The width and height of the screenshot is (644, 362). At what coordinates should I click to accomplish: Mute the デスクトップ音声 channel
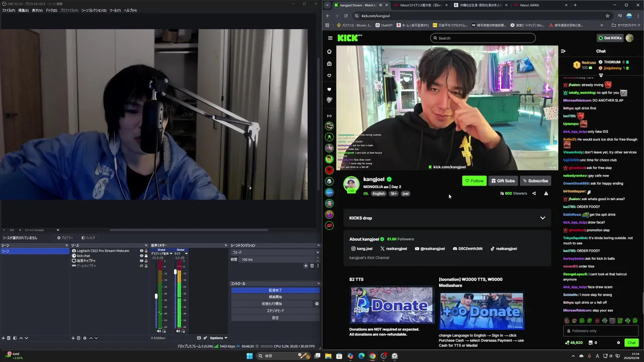point(159,331)
